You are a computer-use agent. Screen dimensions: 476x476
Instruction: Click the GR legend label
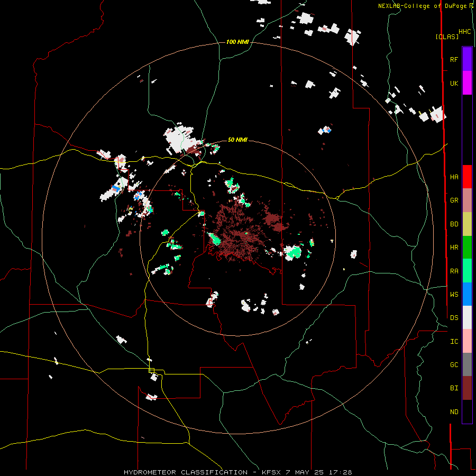point(454,200)
